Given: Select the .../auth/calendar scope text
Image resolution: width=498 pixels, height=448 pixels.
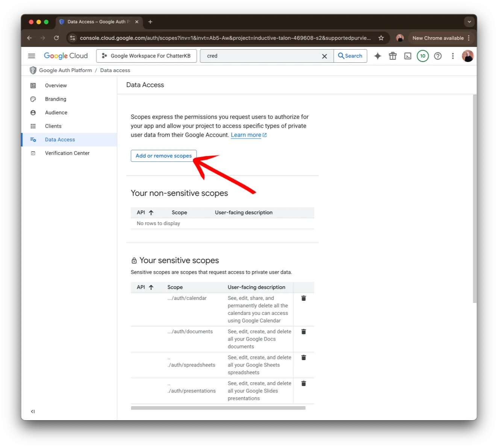Looking at the screenshot, I should coord(187,298).
